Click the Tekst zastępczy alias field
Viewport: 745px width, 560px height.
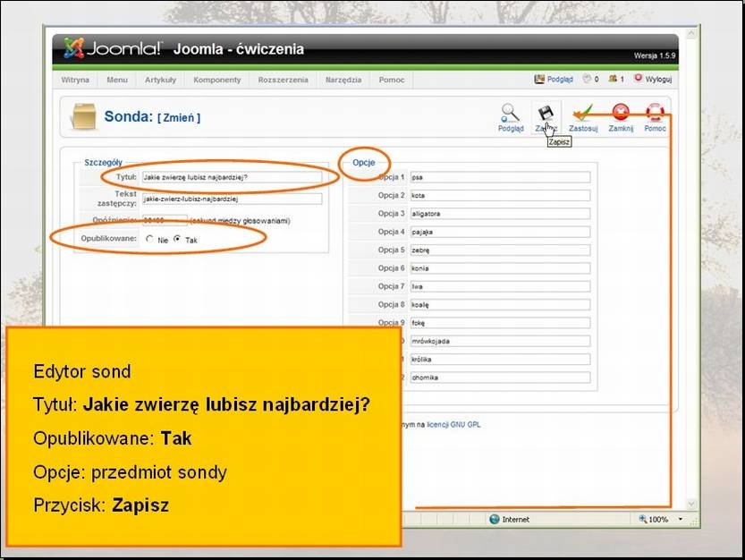pos(232,199)
